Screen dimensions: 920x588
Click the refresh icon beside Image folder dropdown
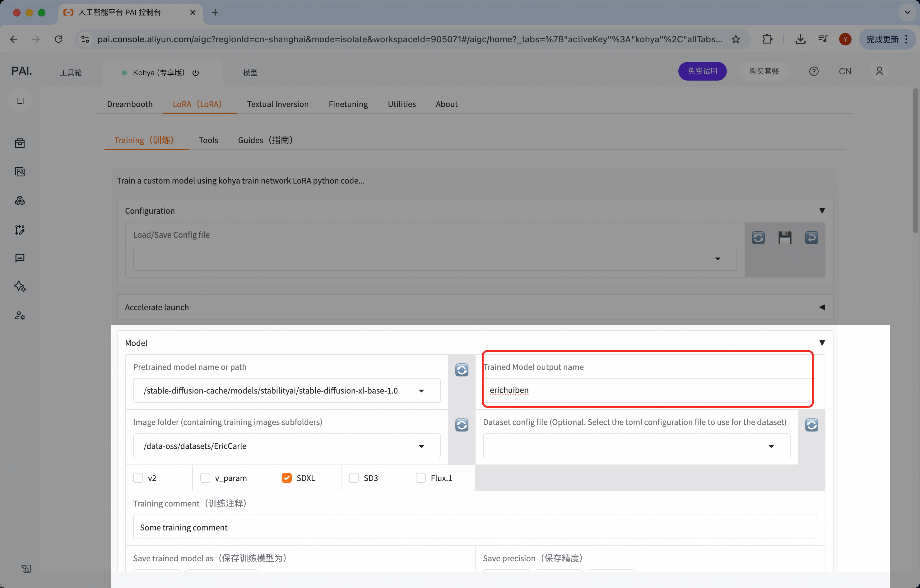462,425
